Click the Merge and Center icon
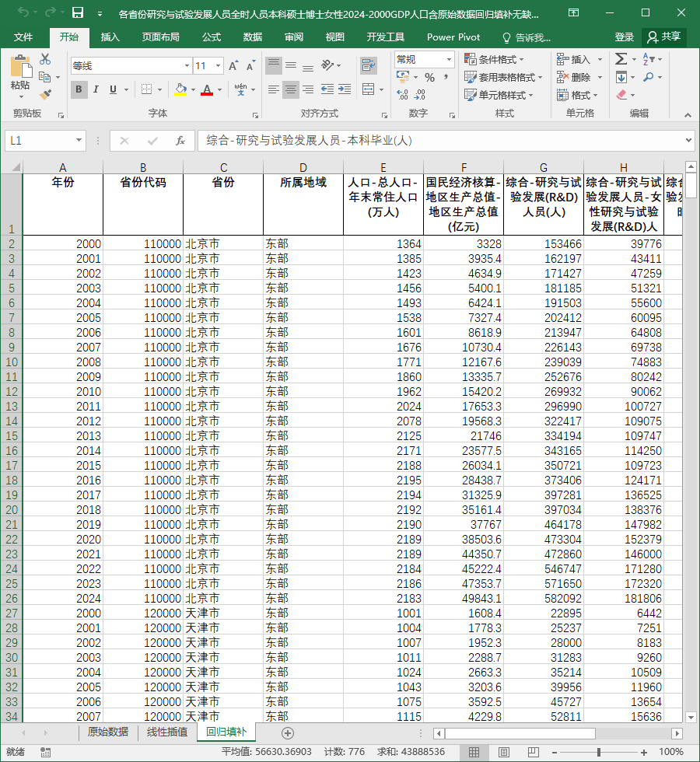The height and width of the screenshot is (762, 700). [x=369, y=89]
